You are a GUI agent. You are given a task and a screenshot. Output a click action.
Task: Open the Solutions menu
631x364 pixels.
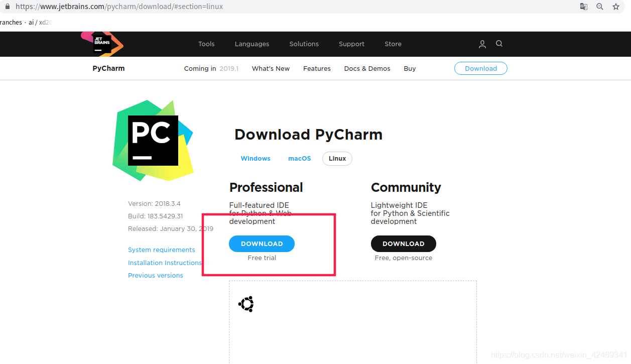point(304,44)
